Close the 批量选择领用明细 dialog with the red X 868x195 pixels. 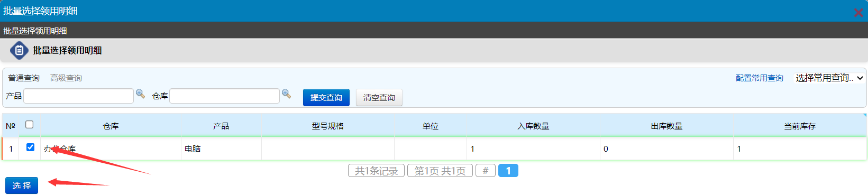coord(858,12)
